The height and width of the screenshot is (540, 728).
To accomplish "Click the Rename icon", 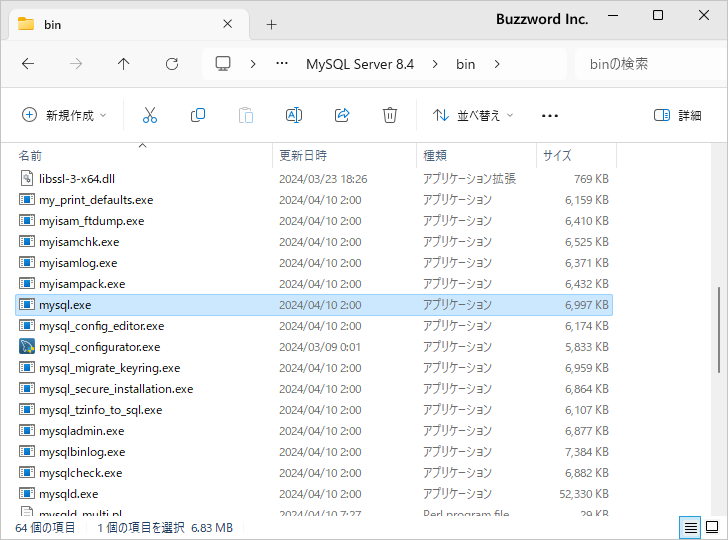I will pyautogui.click(x=293, y=115).
